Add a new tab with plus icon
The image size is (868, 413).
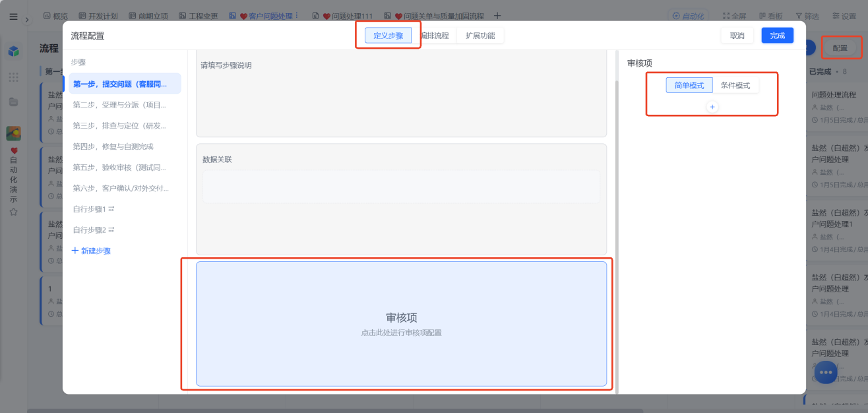point(497,16)
